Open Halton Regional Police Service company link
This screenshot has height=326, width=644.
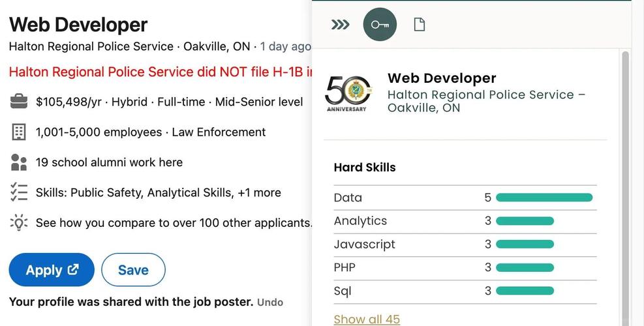(x=91, y=46)
